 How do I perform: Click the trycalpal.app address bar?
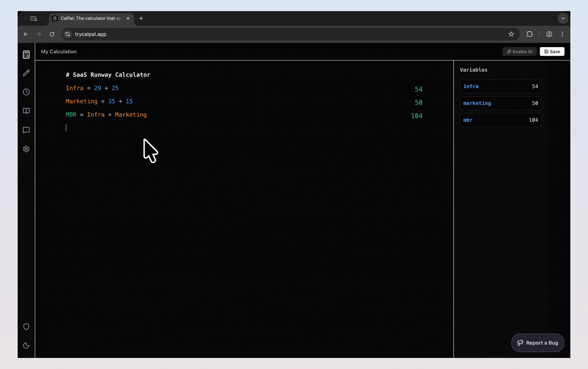[x=91, y=34]
